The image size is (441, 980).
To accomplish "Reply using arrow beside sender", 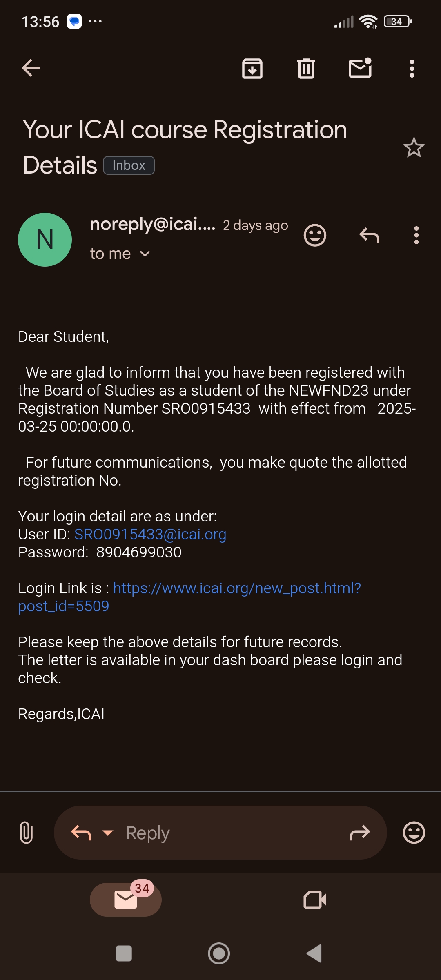I will [x=369, y=235].
